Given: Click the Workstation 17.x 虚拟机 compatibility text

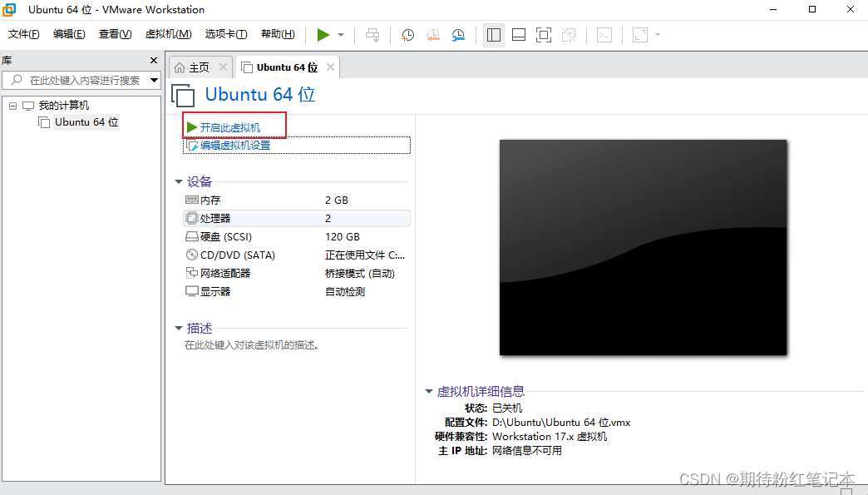Looking at the screenshot, I should point(550,436).
